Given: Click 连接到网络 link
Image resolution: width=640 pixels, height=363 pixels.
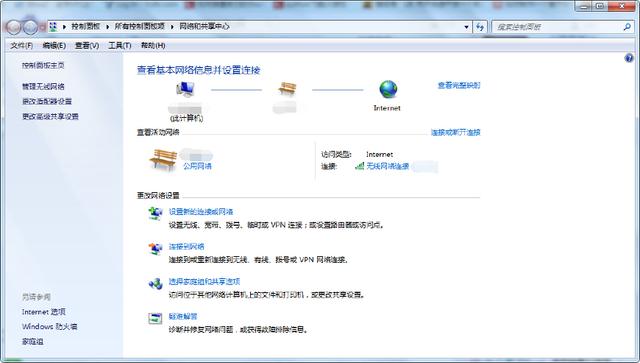Looking at the screenshot, I should [187, 247].
